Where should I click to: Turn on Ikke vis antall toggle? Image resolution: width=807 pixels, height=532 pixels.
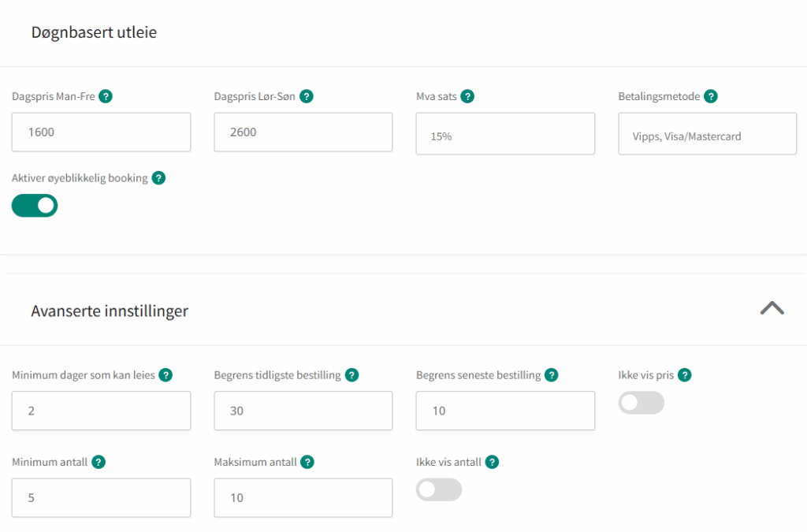439,489
